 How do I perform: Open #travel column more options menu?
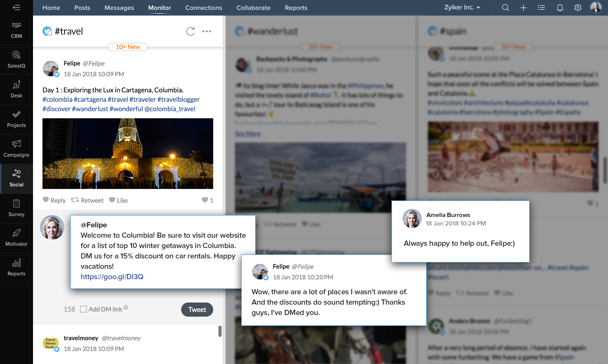tap(206, 31)
